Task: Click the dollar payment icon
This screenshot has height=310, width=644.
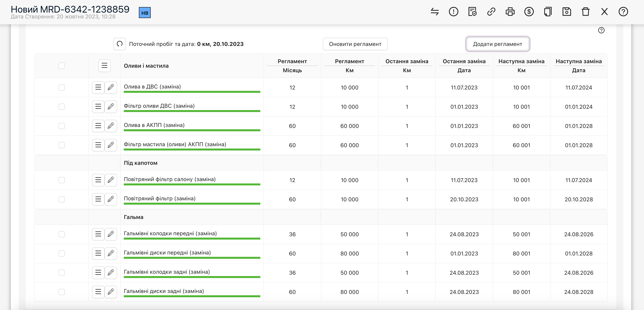Action: [529, 12]
